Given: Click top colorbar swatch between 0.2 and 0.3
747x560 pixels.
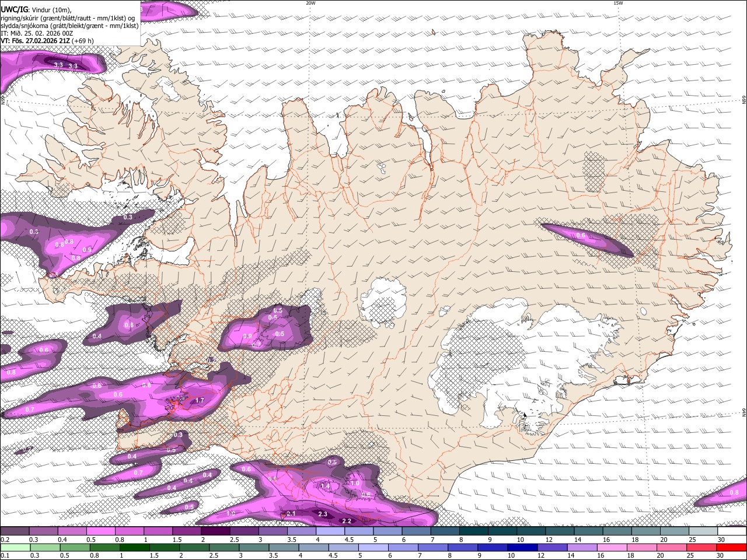Looking at the screenshot, I should [15, 531].
